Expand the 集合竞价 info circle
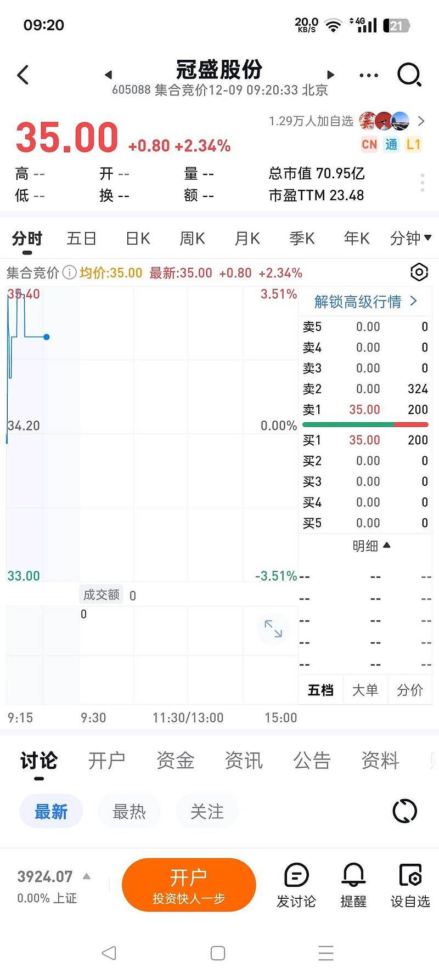Image resolution: width=439 pixels, height=980 pixels. click(x=69, y=273)
